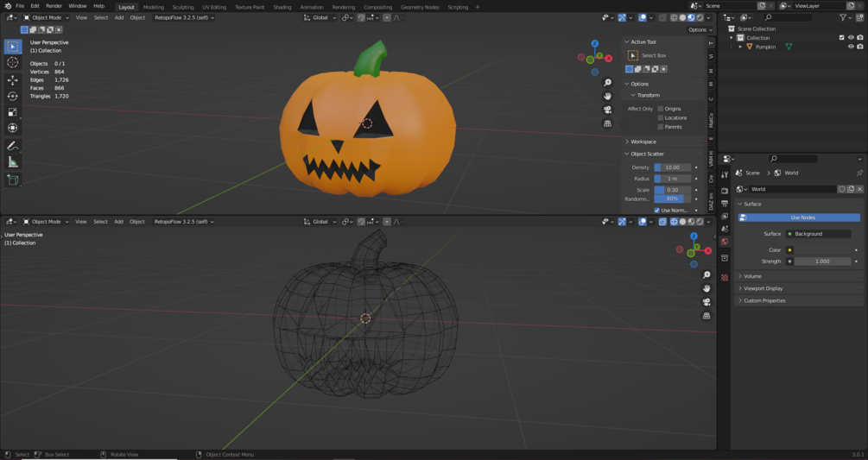The width and height of the screenshot is (868, 460).
Task: Pin the properties editor context
Action: tap(859, 173)
